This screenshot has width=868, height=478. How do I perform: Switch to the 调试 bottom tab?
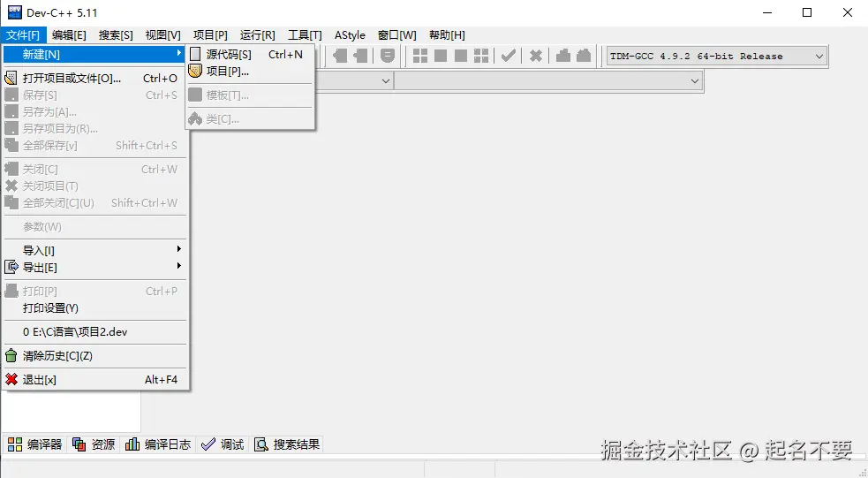(x=223, y=444)
